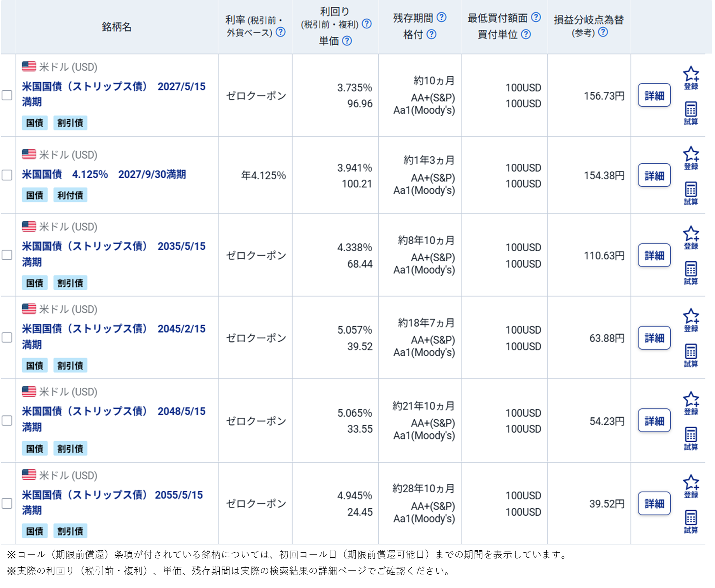This screenshot has height=588, width=715.
Task: Select remaining term 約28年10ヵ月
Action: (x=423, y=489)
